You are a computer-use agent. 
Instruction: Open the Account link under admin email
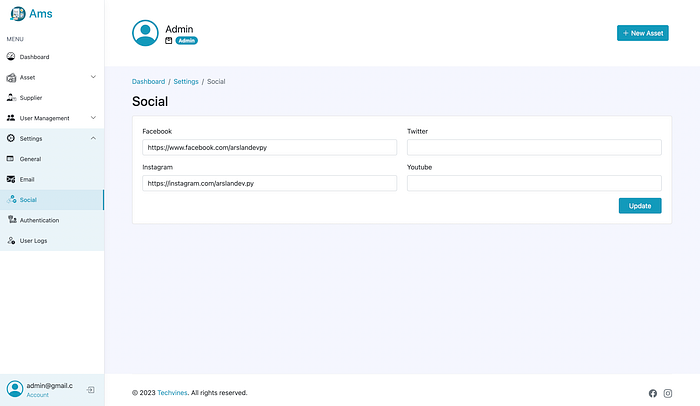point(38,395)
